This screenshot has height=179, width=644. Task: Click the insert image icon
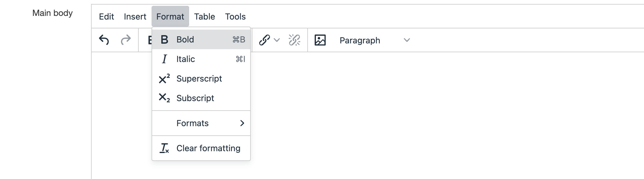pyautogui.click(x=320, y=40)
